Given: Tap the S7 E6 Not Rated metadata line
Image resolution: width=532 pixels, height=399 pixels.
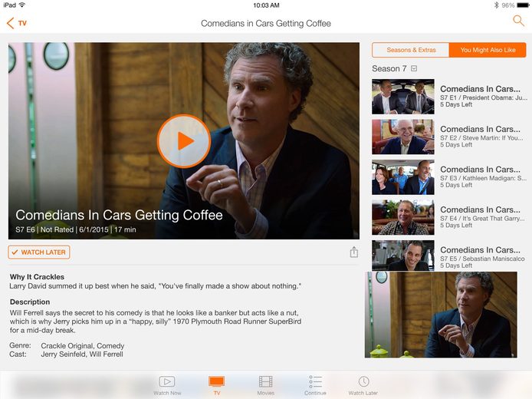Looking at the screenshot, I should 76,229.
